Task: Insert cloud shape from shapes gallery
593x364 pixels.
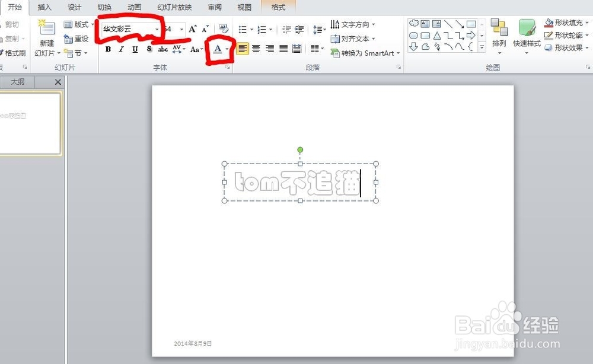Action: 414,24
